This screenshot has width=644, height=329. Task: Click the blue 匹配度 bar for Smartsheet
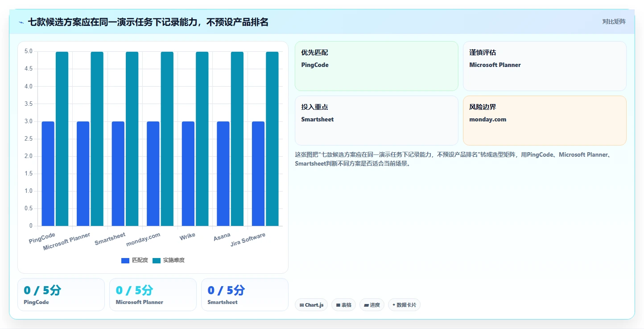click(x=118, y=174)
